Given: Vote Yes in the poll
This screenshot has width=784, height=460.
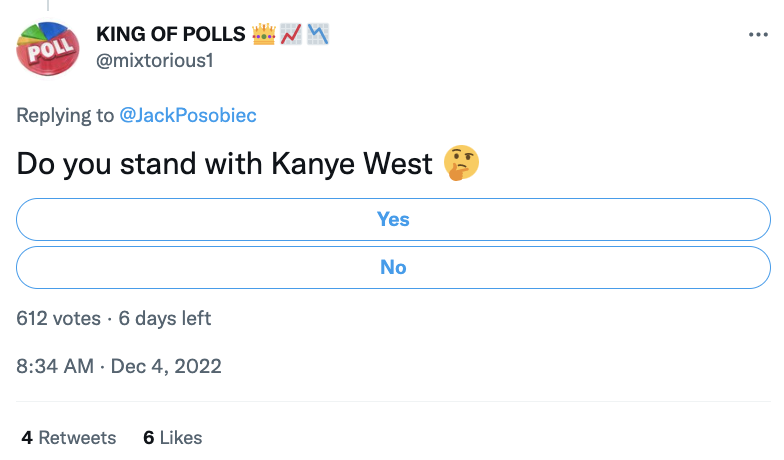Looking at the screenshot, I should pyautogui.click(x=393, y=220).
